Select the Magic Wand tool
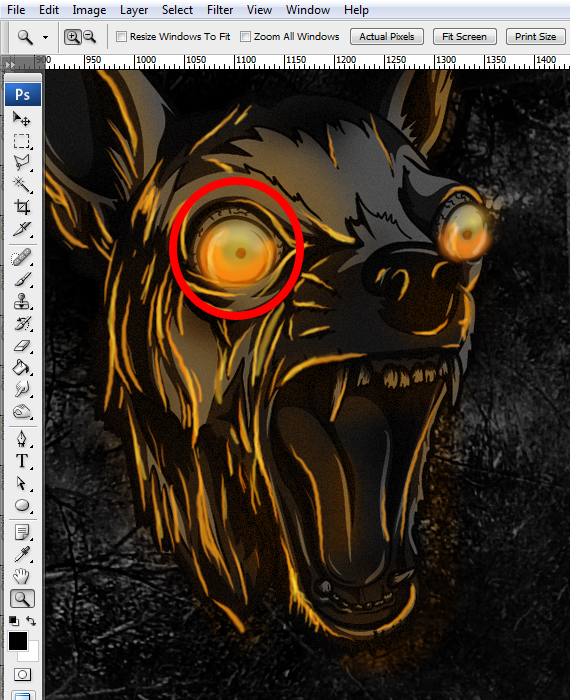570x700 pixels. [21, 184]
